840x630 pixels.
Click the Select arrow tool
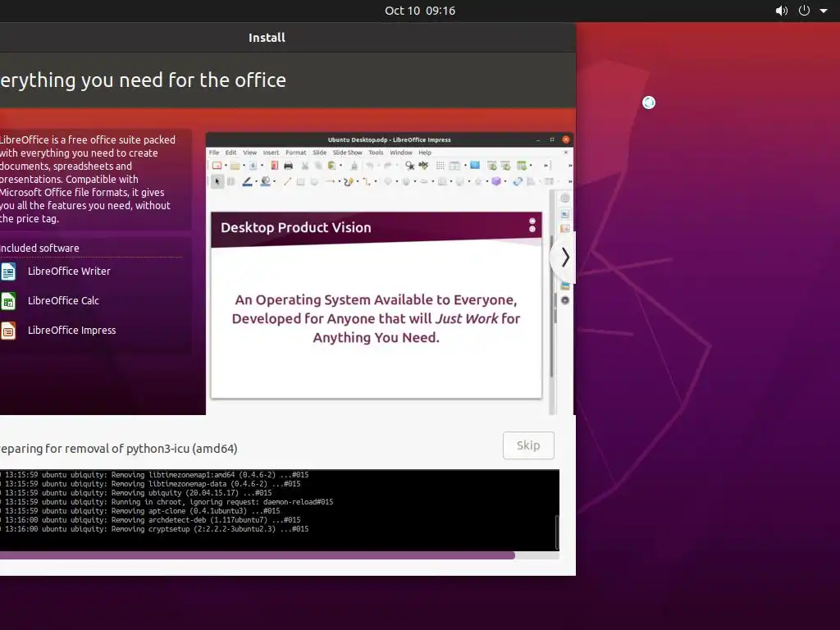pyautogui.click(x=217, y=181)
